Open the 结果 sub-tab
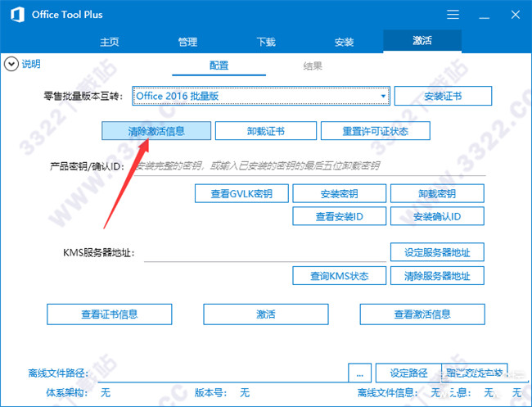 click(313, 66)
